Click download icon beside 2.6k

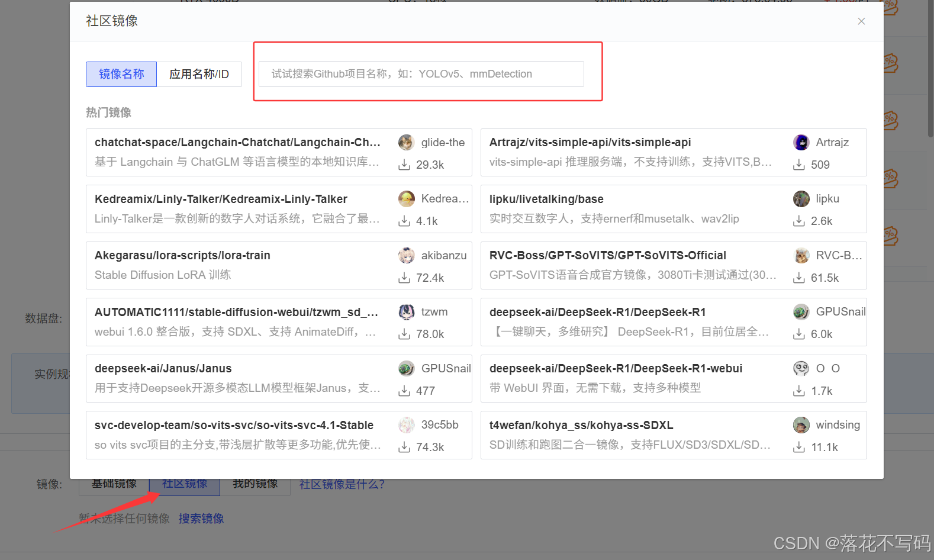(x=799, y=221)
